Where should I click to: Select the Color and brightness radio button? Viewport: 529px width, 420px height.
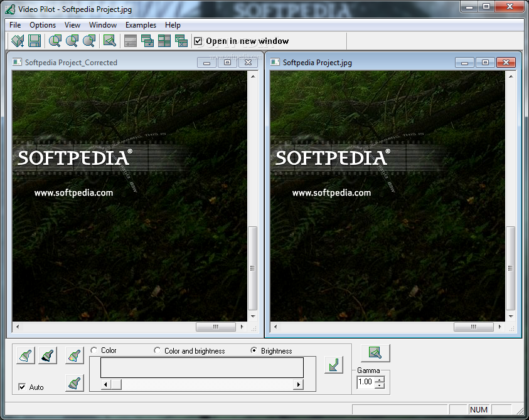tap(158, 350)
